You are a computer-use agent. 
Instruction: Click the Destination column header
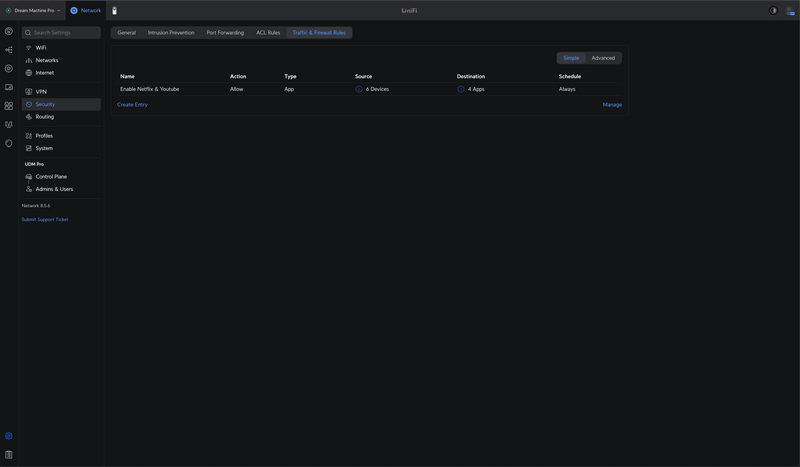(470, 77)
